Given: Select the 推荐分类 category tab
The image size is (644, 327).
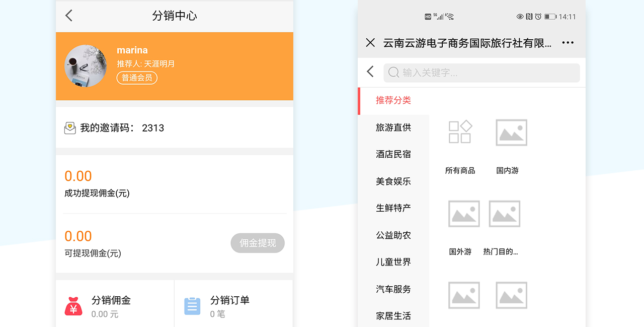Looking at the screenshot, I should coord(393,100).
